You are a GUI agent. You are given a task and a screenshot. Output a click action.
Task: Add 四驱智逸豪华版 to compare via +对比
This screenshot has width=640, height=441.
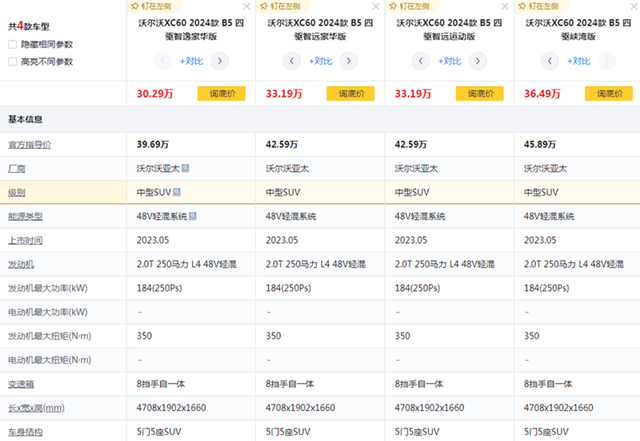tap(191, 61)
